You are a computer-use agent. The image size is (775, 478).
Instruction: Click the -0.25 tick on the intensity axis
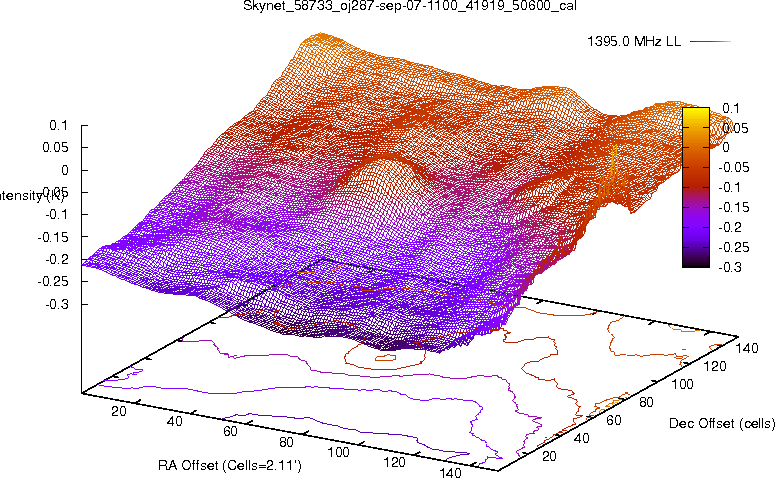[x=53, y=282]
